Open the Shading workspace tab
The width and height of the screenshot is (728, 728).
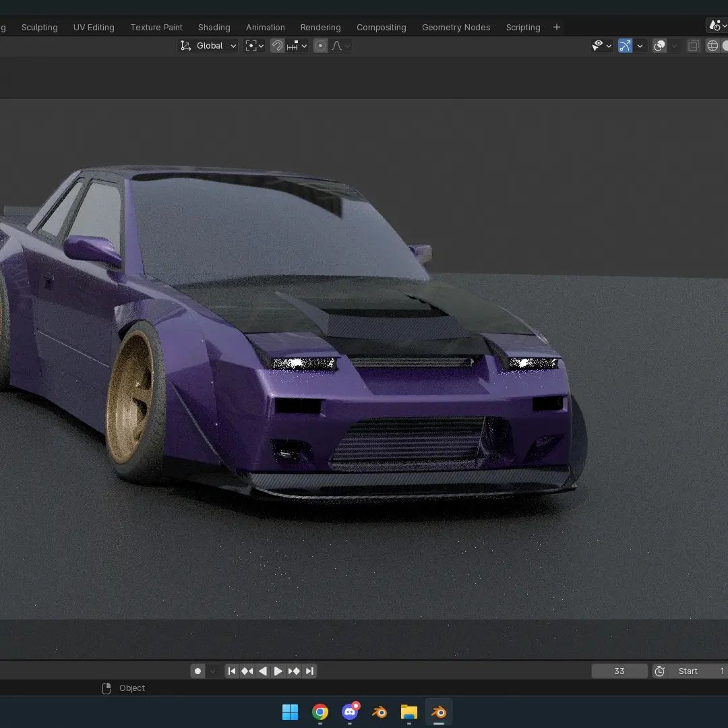pos(214,27)
